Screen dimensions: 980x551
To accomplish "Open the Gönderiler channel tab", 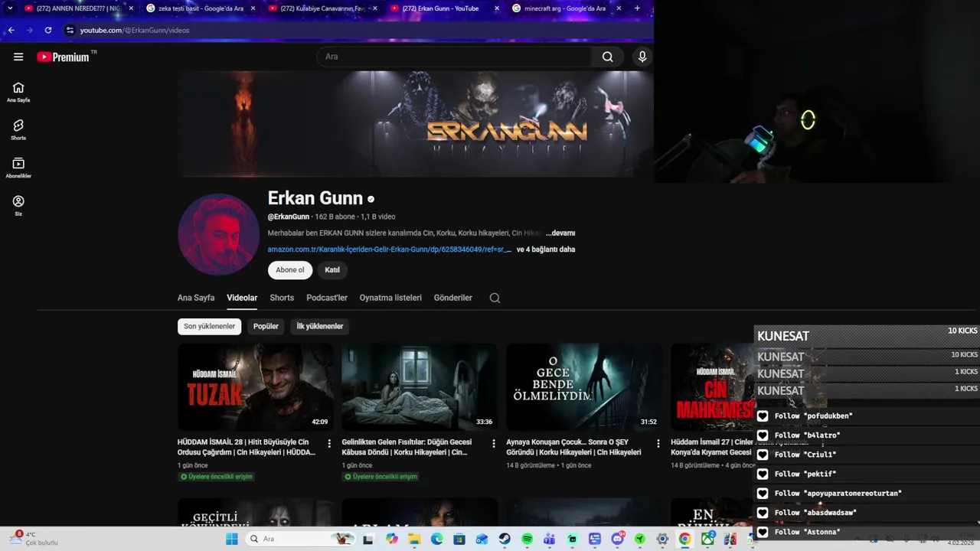I will 453,298.
